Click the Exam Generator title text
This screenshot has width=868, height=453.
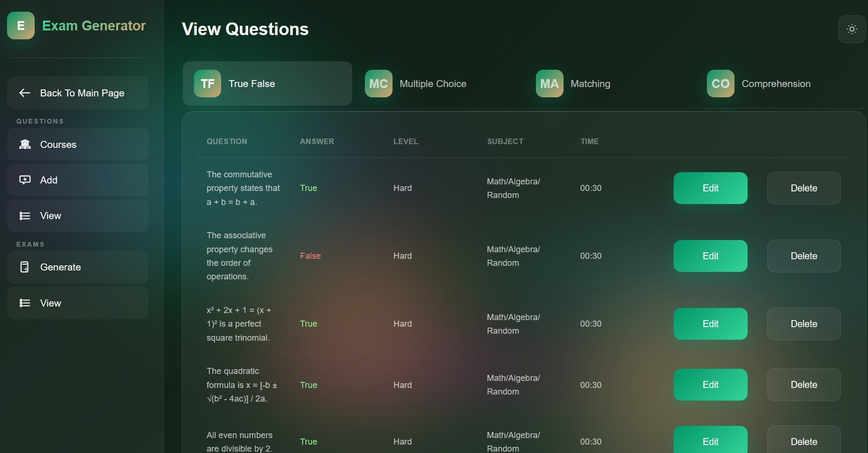(x=94, y=26)
